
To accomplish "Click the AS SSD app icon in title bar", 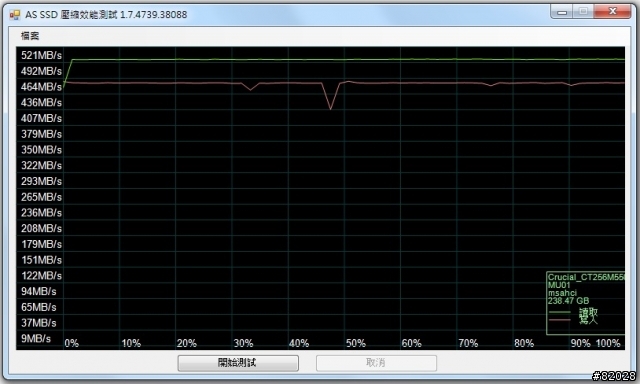I will (15, 15).
